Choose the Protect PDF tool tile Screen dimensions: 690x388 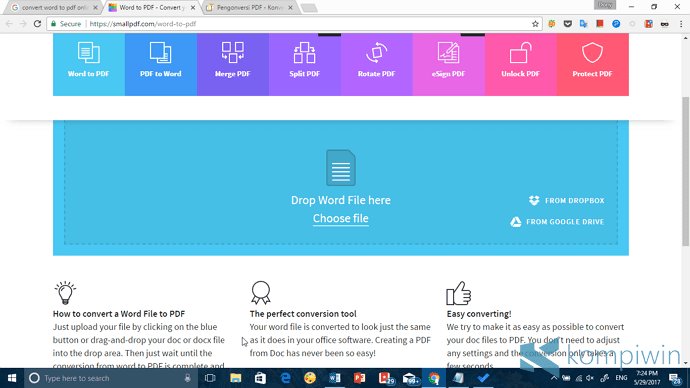coord(592,64)
